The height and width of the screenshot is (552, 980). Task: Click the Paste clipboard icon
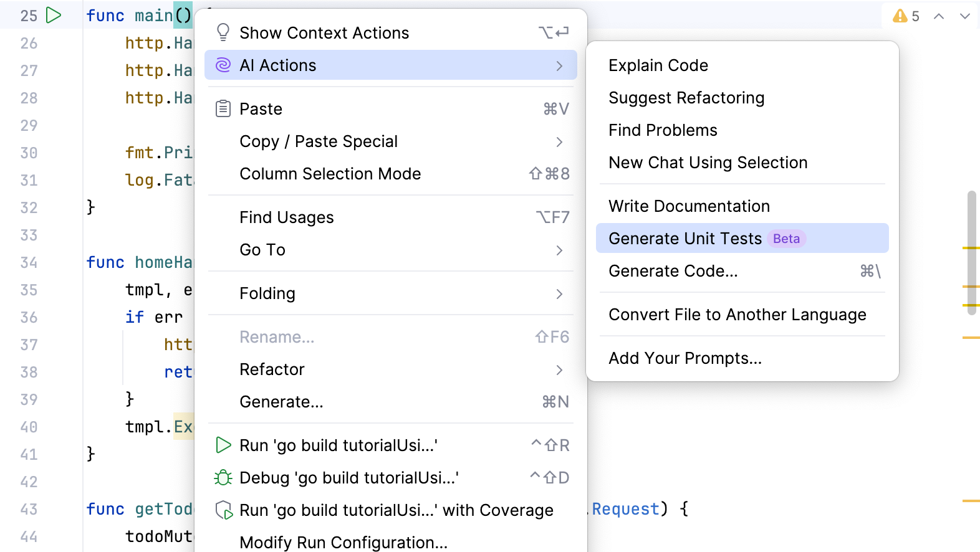click(223, 108)
